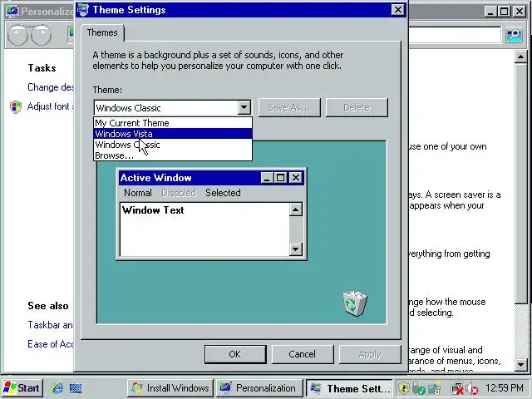Open Taskbar and Start Menu link
This screenshot has width=532, height=399.
click(50, 325)
